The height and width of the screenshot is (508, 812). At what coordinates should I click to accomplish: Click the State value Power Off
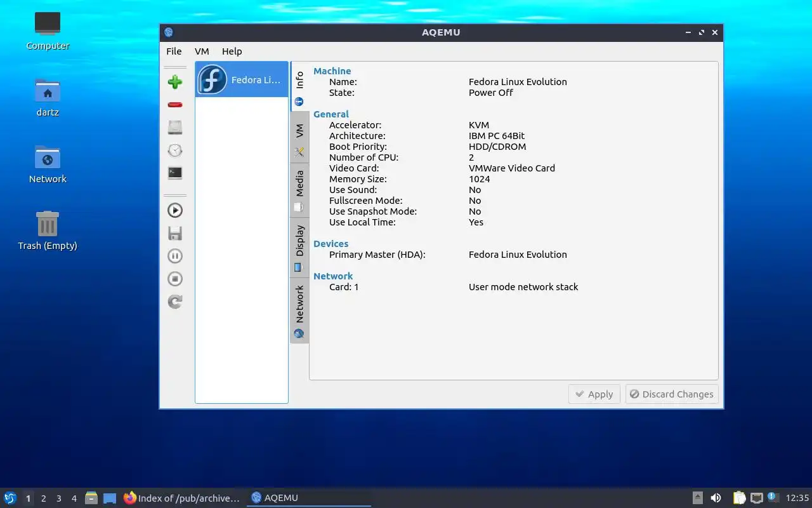click(x=491, y=93)
